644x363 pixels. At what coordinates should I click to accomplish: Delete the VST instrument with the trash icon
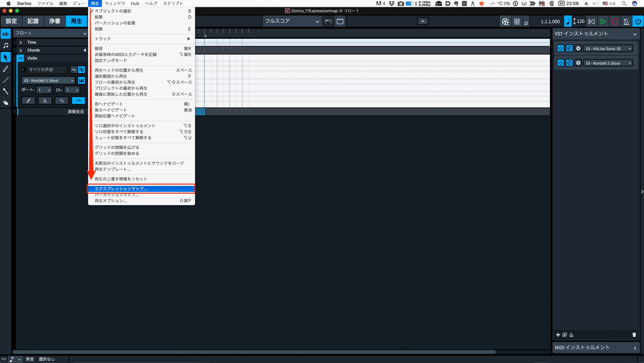[634, 335]
